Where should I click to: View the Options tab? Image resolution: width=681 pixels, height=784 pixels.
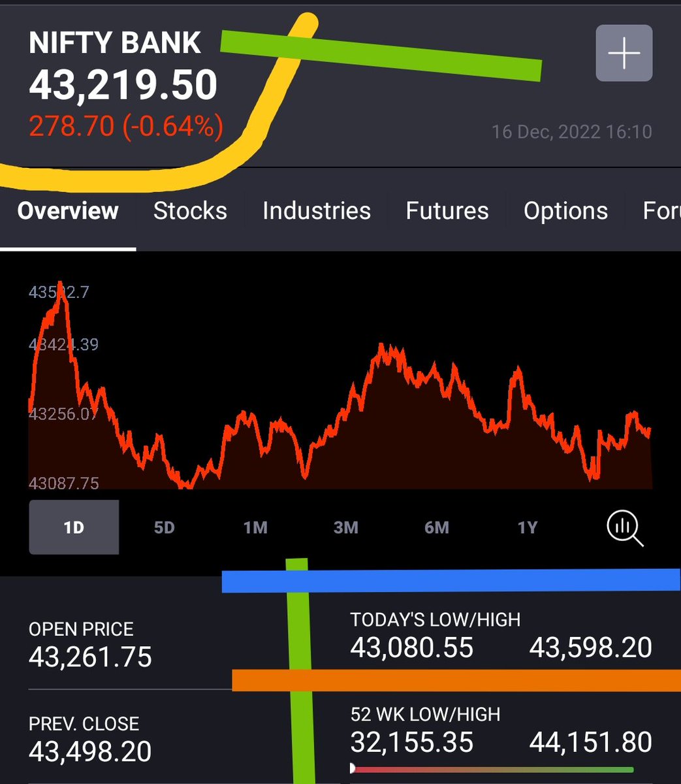point(564,210)
